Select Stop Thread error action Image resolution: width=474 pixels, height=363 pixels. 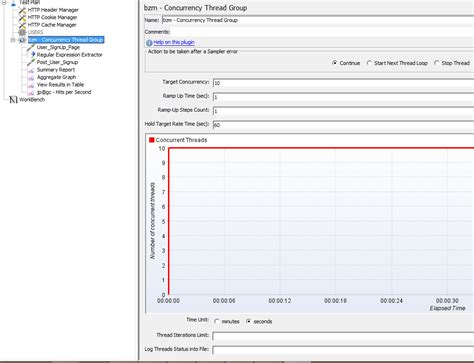[436, 63]
